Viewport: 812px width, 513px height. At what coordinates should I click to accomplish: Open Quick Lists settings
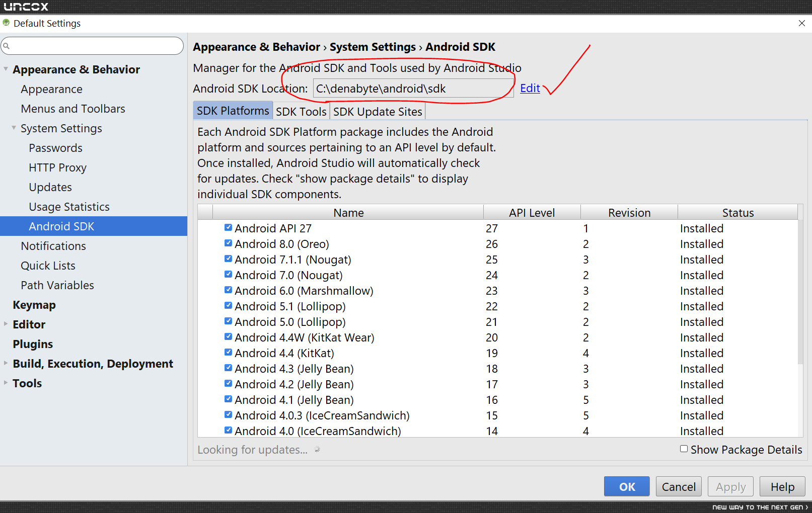coord(48,266)
